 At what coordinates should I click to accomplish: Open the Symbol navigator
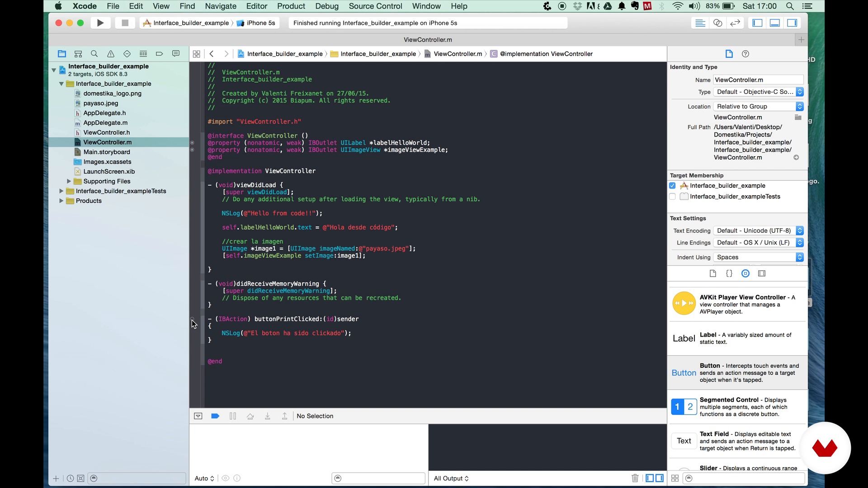78,54
